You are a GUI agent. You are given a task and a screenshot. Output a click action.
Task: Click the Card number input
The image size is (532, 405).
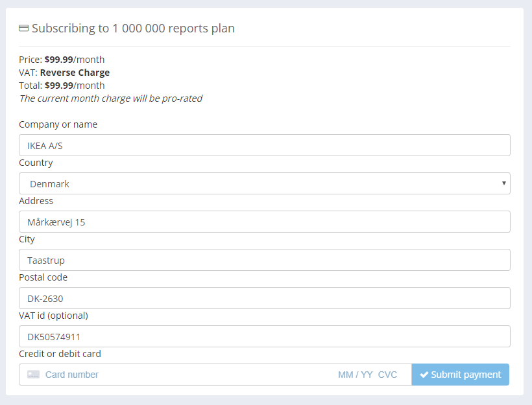[182, 375]
